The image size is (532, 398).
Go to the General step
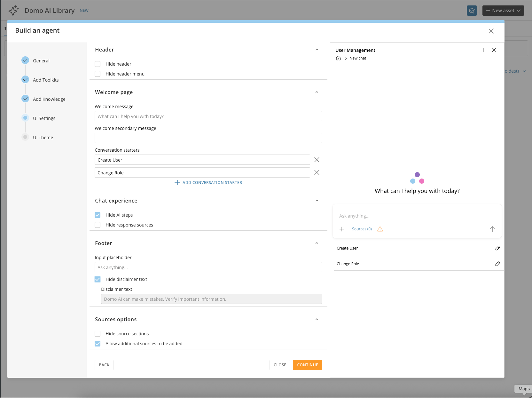tap(41, 61)
